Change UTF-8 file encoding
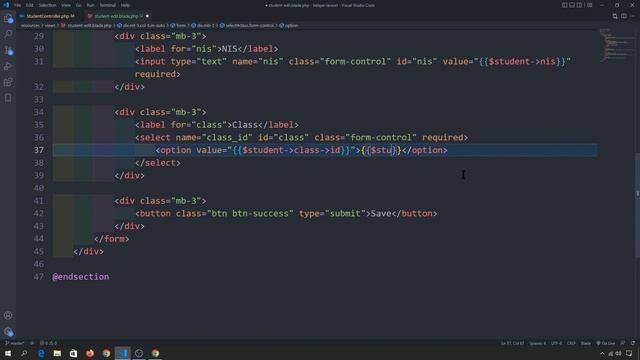 point(556,343)
